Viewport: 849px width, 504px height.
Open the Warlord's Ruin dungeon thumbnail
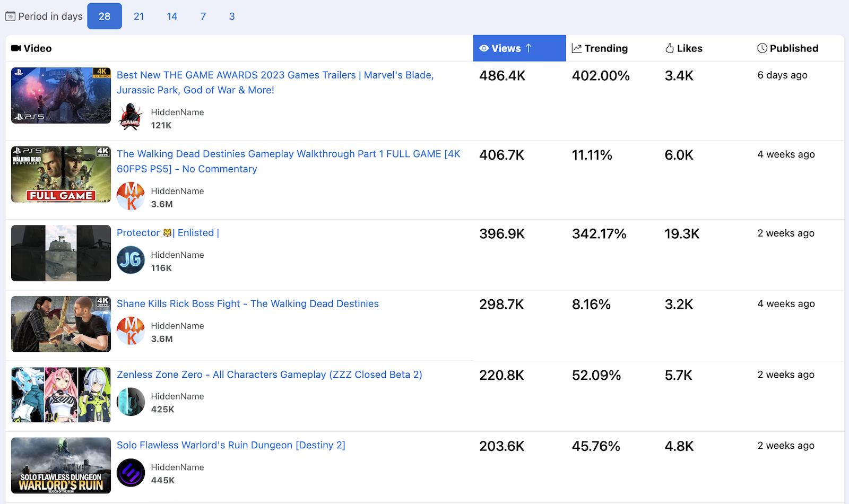click(x=61, y=466)
